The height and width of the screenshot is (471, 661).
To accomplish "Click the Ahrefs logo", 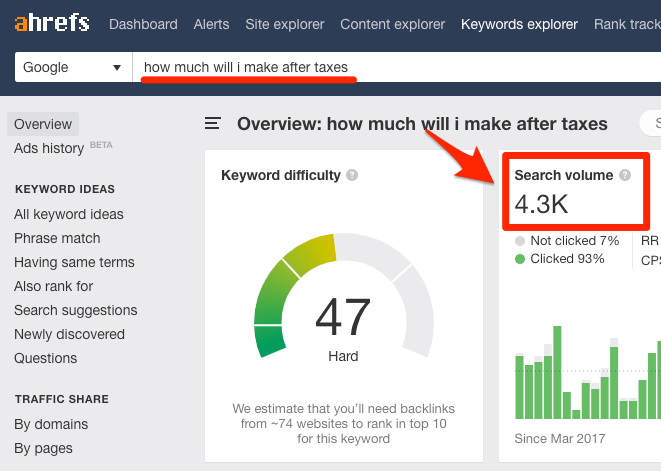I will [50, 23].
